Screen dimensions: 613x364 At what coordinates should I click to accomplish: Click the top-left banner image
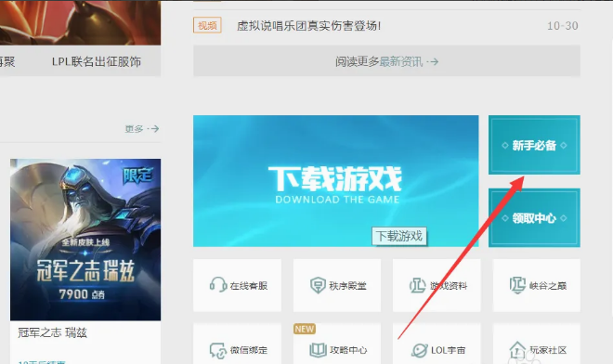point(80,22)
